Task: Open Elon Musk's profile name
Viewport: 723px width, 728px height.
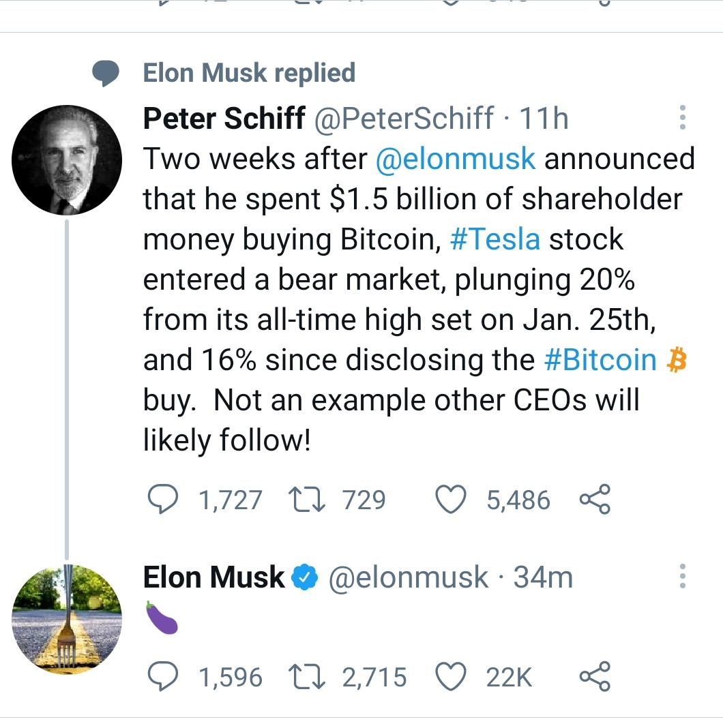Action: 213,577
